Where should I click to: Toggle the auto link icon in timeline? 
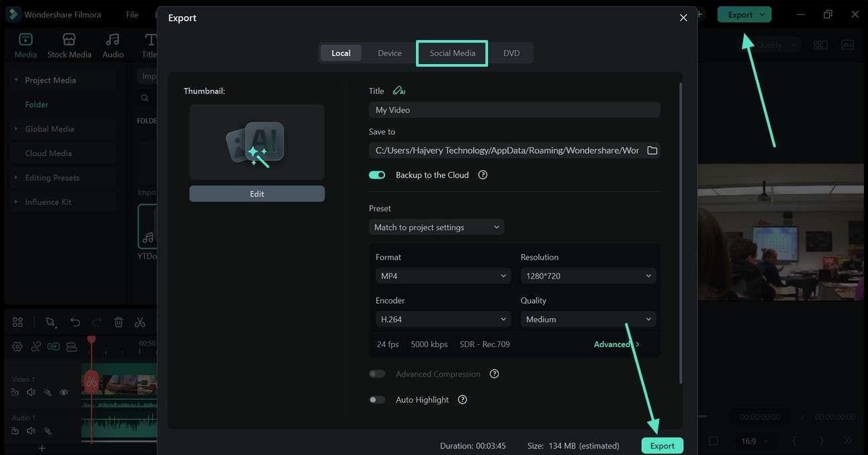[x=53, y=346]
